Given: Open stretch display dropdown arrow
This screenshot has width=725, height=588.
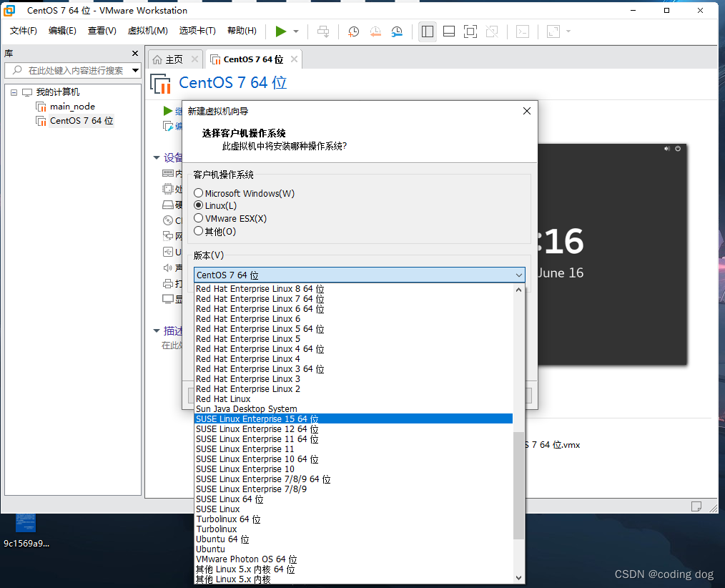Looking at the screenshot, I should coord(568,31).
